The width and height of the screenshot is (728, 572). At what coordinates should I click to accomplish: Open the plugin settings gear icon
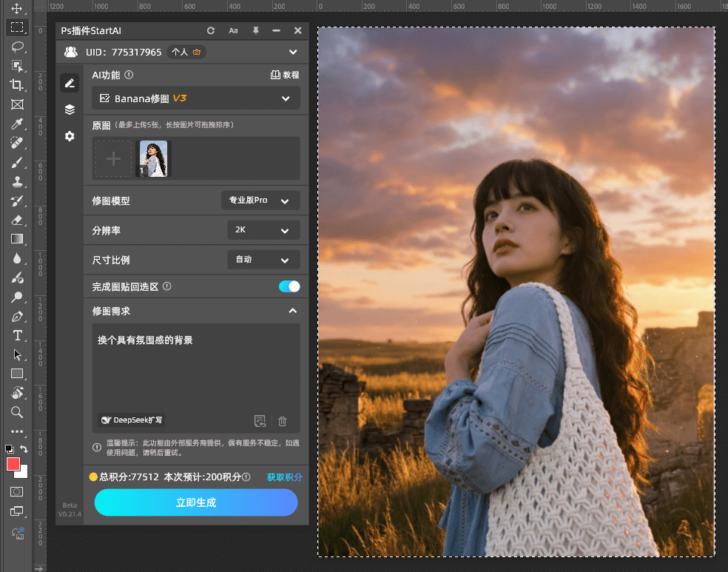click(70, 136)
